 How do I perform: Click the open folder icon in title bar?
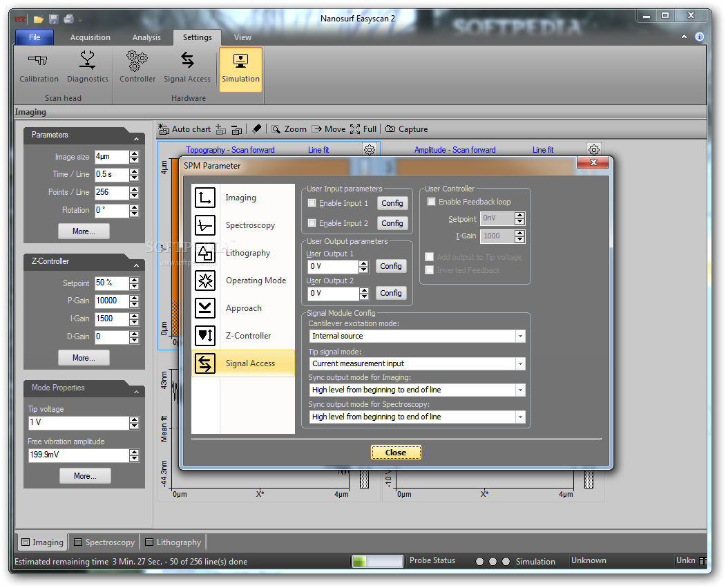tap(39, 19)
